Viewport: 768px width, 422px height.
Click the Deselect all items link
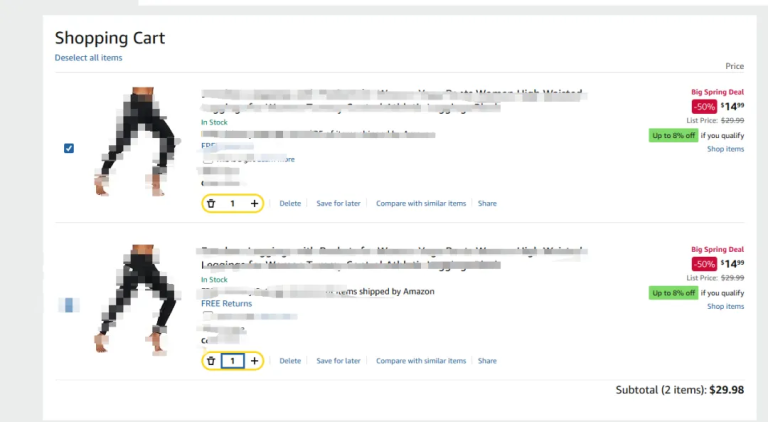[x=88, y=58]
